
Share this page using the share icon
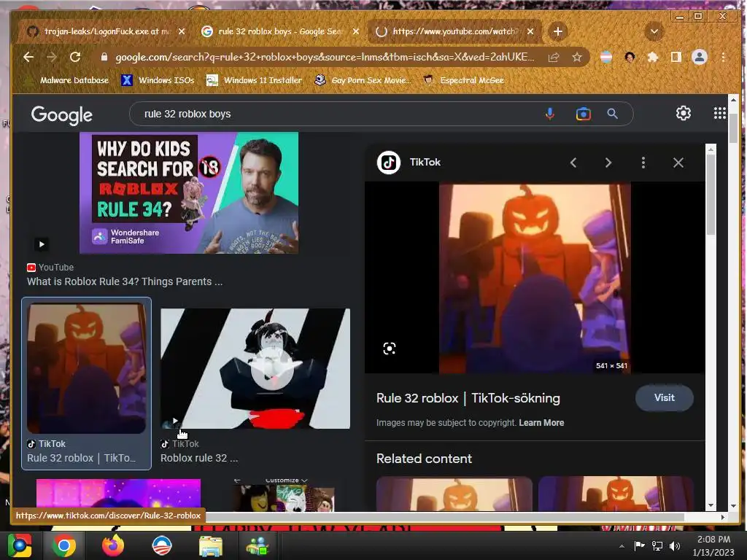[554, 57]
